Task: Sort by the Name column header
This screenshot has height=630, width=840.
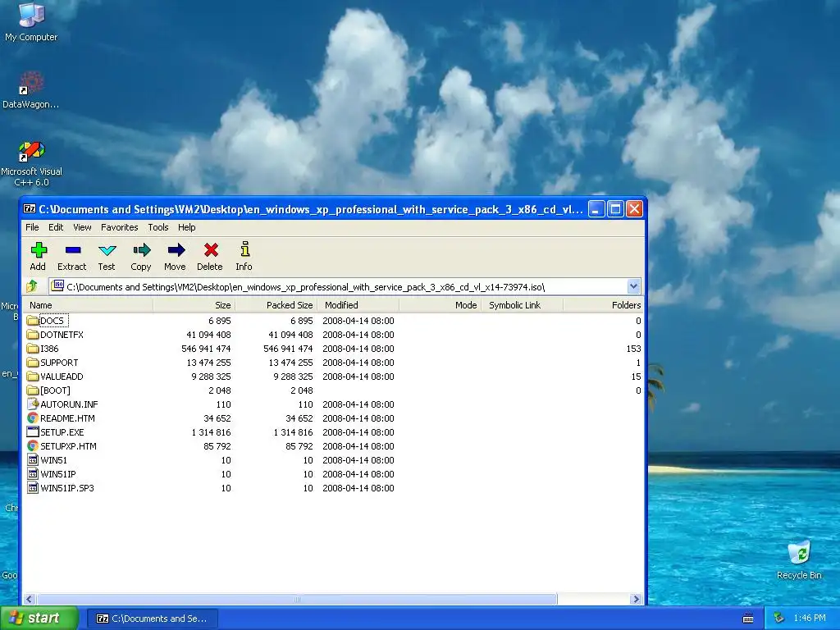Action: (88, 305)
